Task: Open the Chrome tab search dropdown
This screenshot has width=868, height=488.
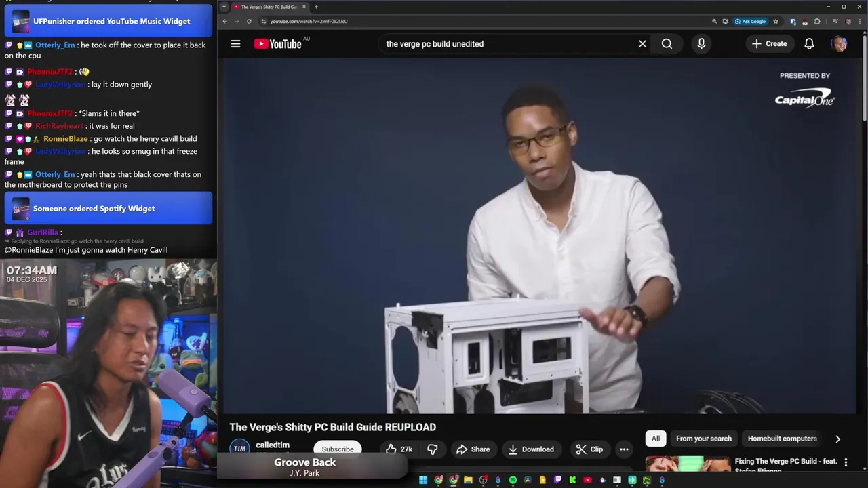Action: point(224,7)
